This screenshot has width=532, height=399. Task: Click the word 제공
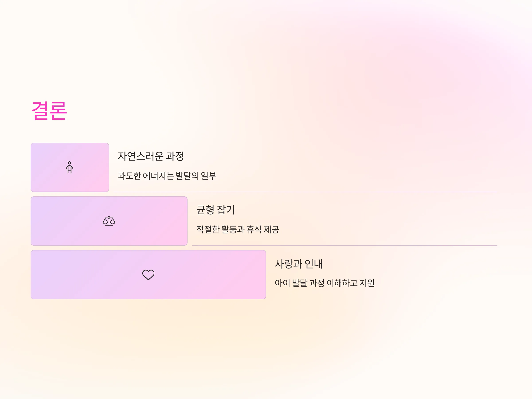pyautogui.click(x=271, y=229)
